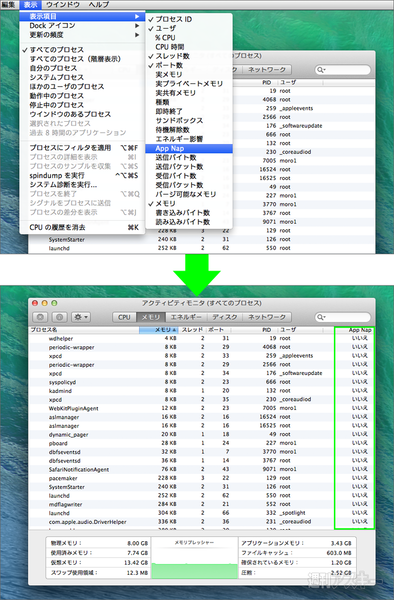Screen dimensions: 394x600
Task: Click the sorted メモリ column header
Action: click(x=159, y=330)
